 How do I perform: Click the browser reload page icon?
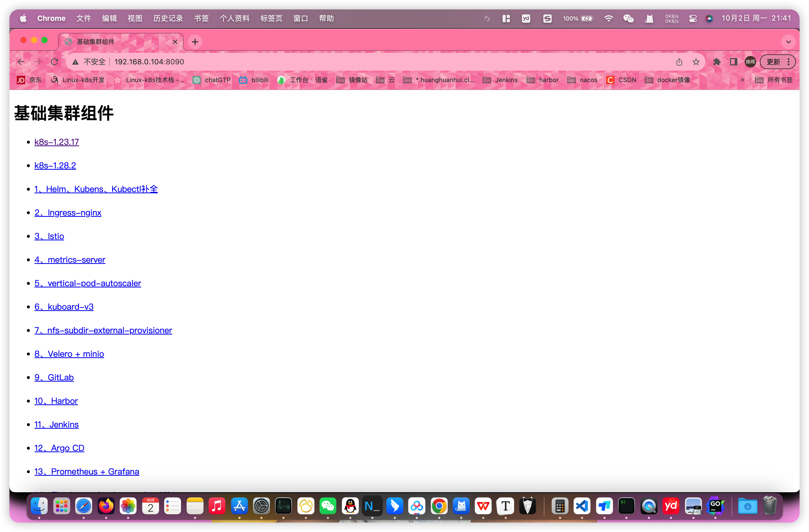[54, 62]
